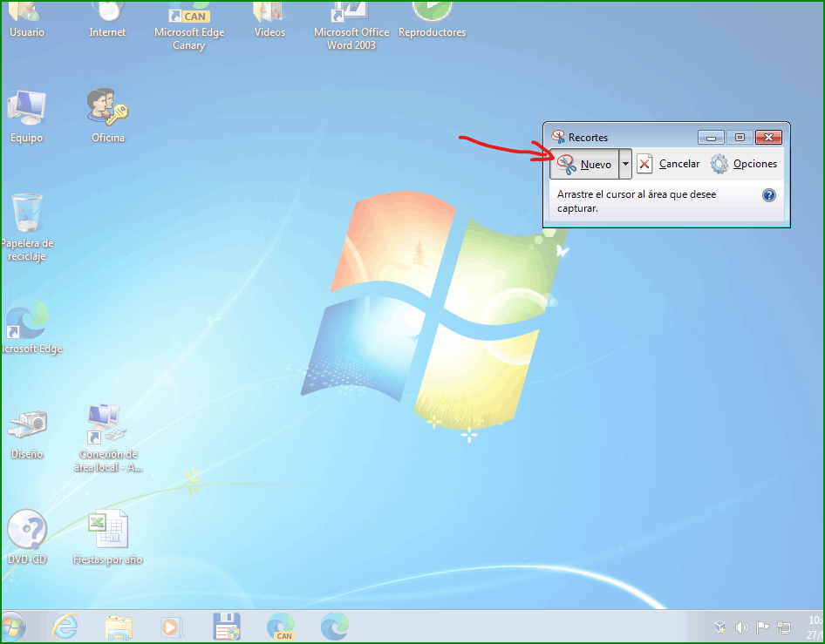The image size is (825, 644).
Task: Click the blue help icon in Recortes
Action: pyautogui.click(x=768, y=195)
